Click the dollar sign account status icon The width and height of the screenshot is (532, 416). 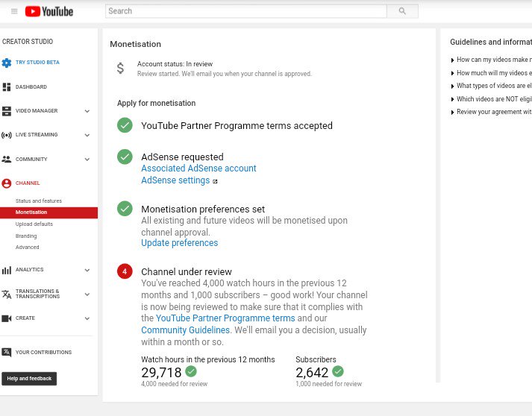pos(120,68)
